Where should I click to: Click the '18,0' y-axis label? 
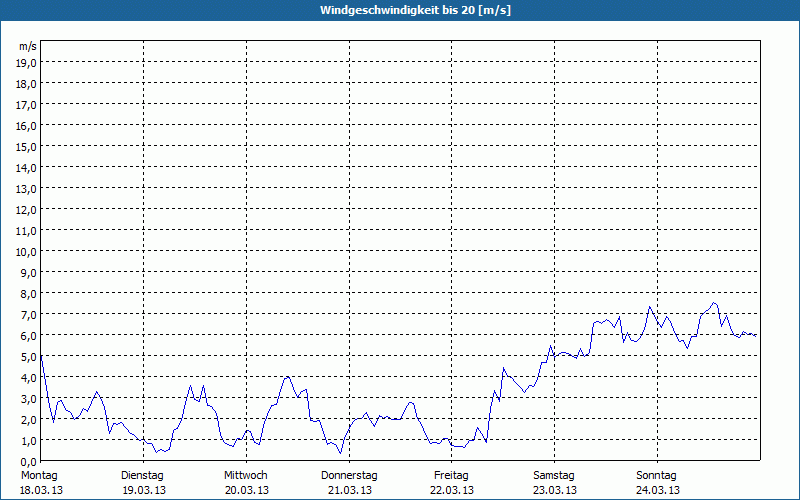pos(27,84)
